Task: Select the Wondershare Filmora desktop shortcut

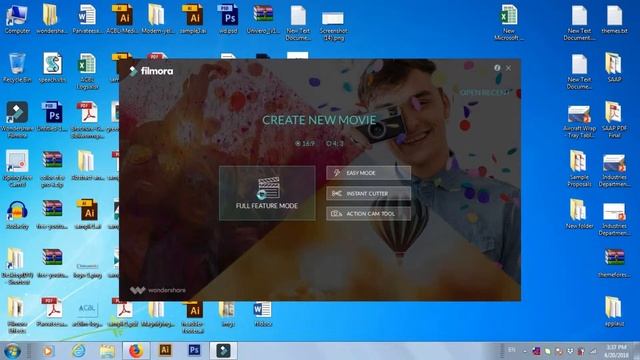Action: (x=17, y=120)
